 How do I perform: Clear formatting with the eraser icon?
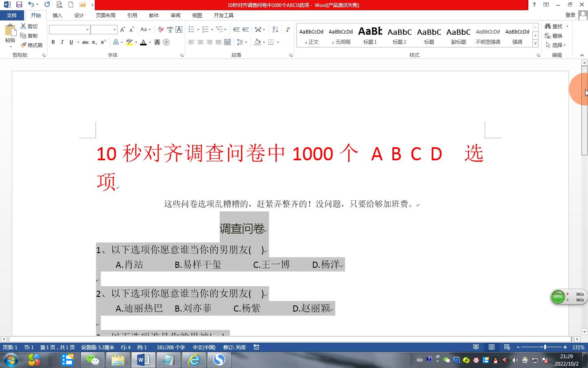(161, 29)
